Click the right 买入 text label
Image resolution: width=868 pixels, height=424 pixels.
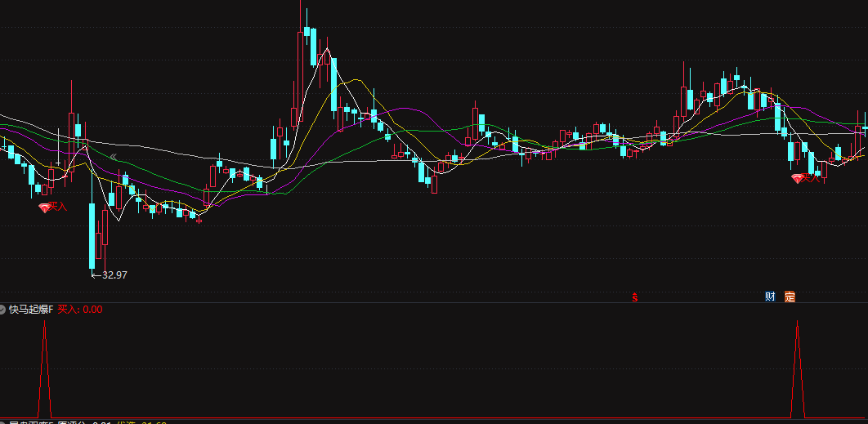[811, 176]
